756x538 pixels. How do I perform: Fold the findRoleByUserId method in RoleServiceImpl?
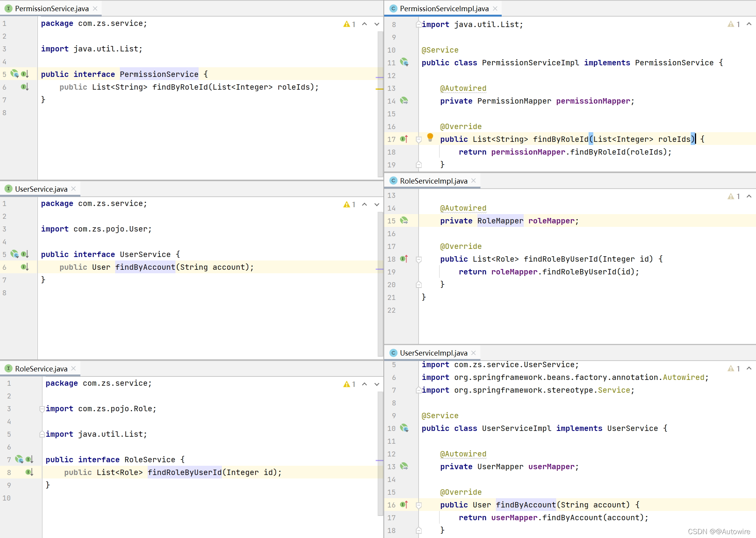(419, 259)
